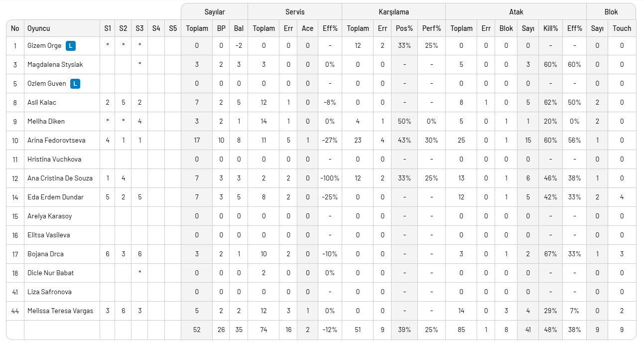Viewport: 644px width, 346px height.
Task: Click on Magdalena Stysiak's name
Action: pos(55,65)
